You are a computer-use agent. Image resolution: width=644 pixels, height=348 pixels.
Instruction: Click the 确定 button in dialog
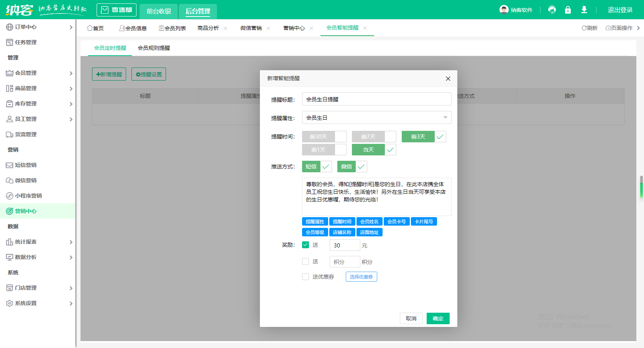(438, 318)
